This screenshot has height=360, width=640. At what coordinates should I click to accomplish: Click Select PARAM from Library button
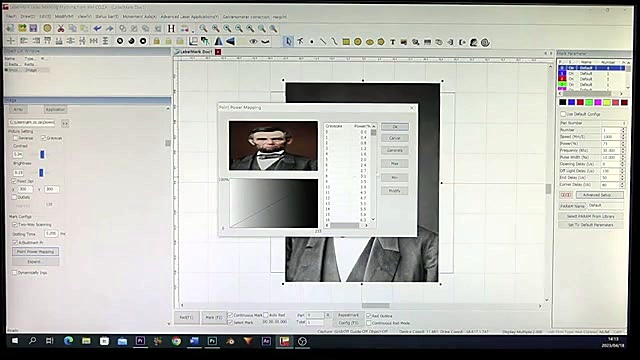[x=590, y=216]
